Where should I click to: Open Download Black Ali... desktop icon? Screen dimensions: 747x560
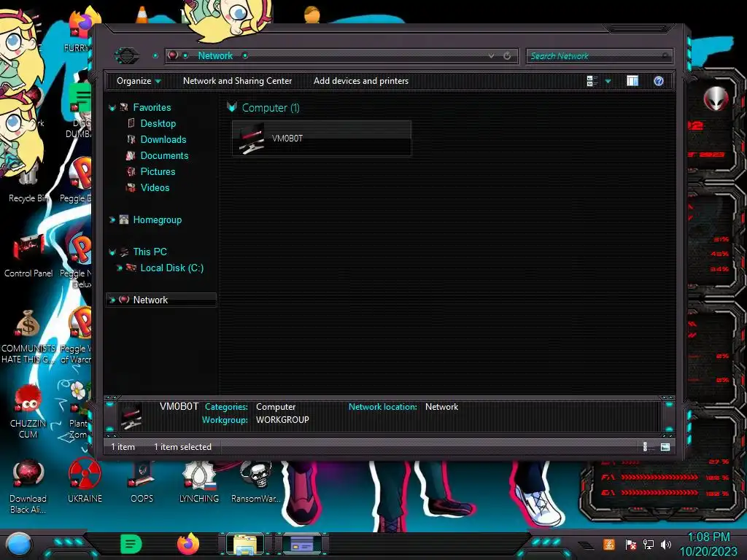28,486
